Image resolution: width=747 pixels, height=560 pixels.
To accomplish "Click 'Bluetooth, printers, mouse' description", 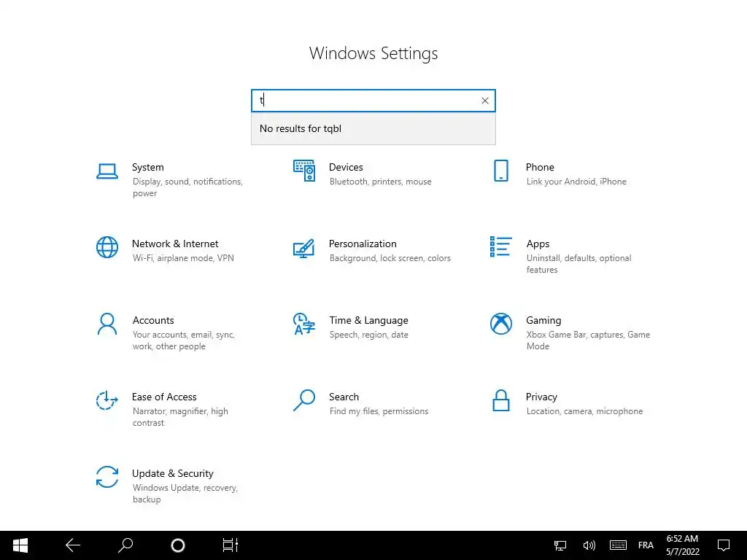I will click(380, 182).
